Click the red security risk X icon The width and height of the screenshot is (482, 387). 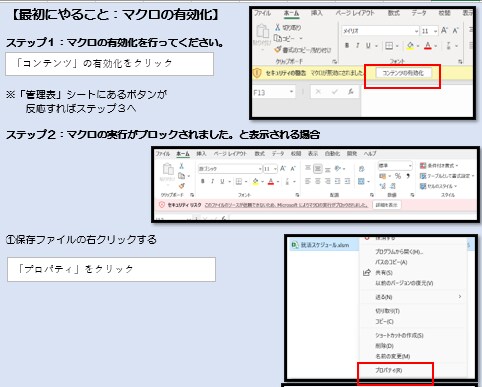click(x=162, y=205)
